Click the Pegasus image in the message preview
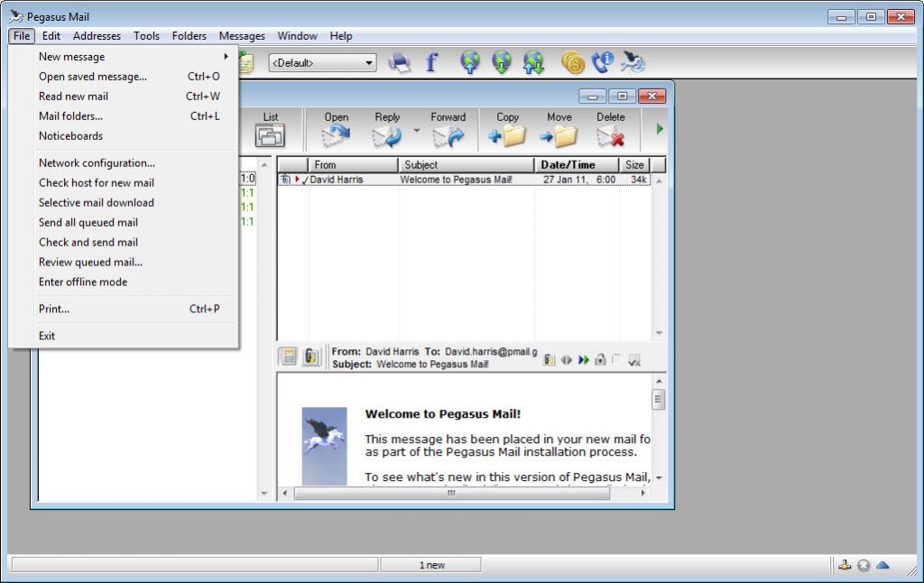 coord(324,446)
